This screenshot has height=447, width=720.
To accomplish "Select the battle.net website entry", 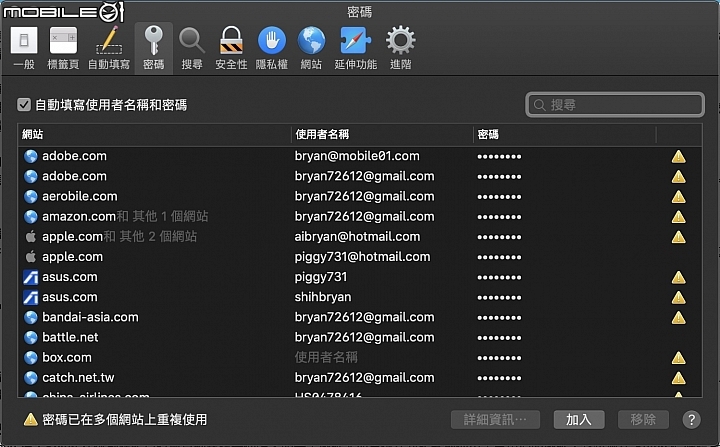I will 70,338.
